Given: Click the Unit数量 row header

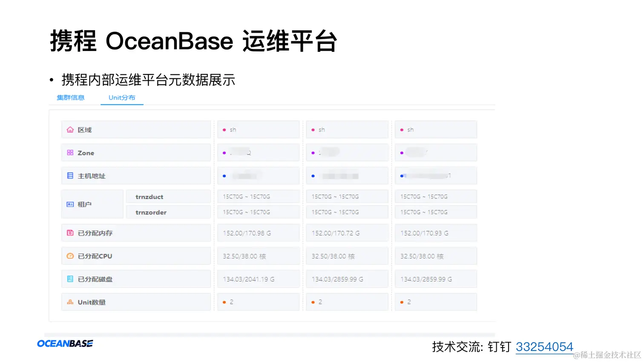Looking at the screenshot, I should coord(136,302).
